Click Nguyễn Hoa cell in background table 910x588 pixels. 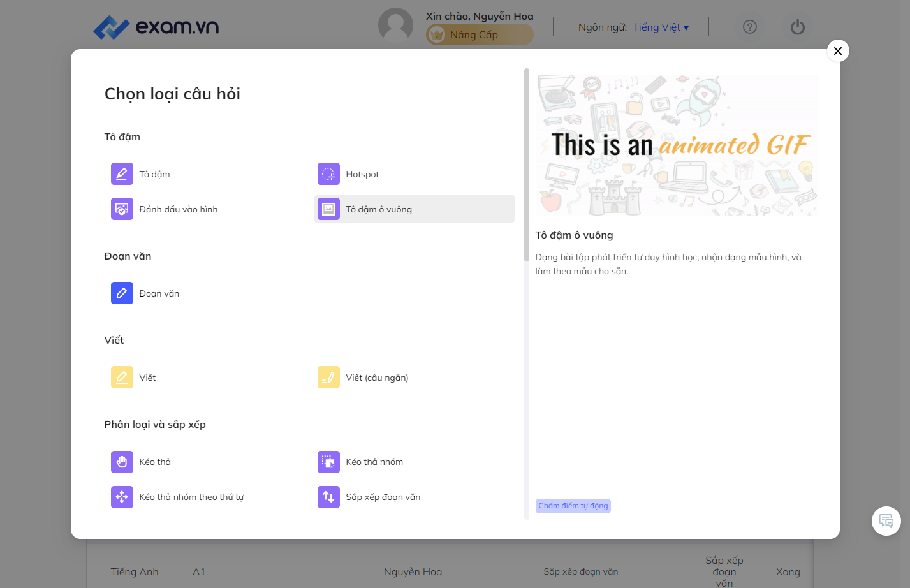point(413,572)
